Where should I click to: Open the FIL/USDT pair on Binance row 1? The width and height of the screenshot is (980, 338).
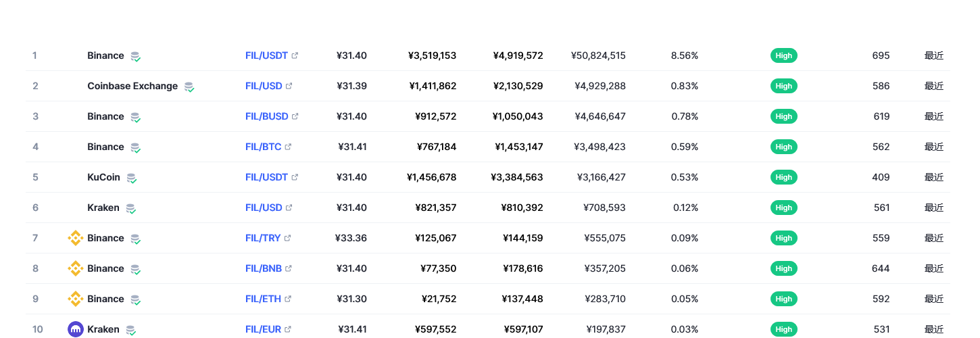pos(266,55)
